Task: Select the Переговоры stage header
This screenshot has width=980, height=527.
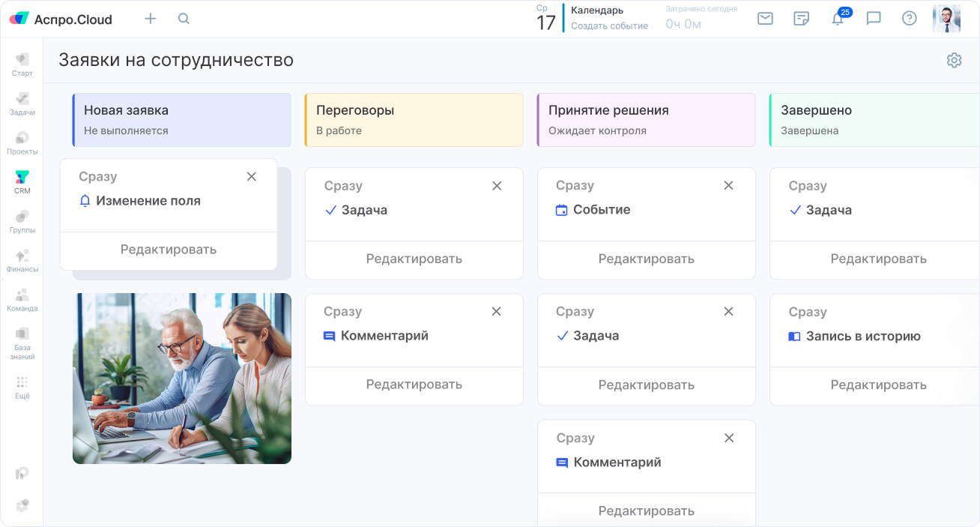Action: click(414, 119)
